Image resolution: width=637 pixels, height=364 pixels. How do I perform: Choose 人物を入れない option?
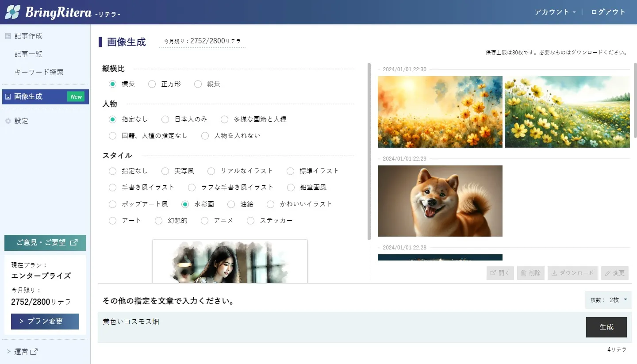pyautogui.click(x=205, y=135)
